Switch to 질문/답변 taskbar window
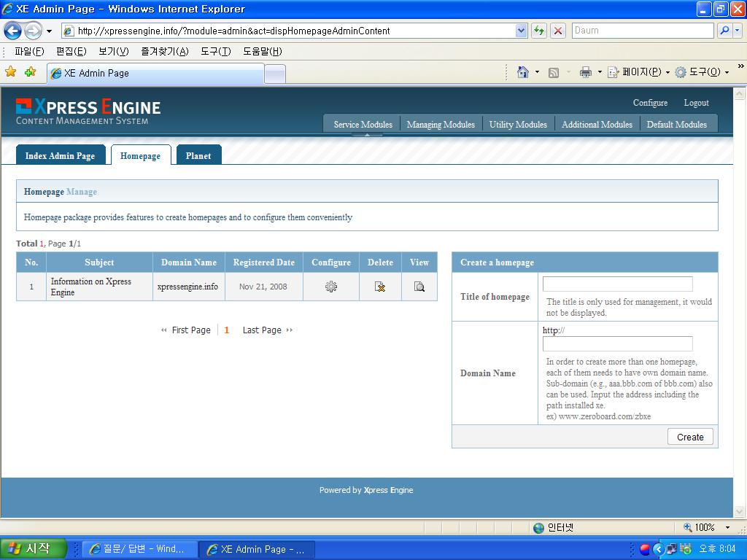 coord(140,549)
